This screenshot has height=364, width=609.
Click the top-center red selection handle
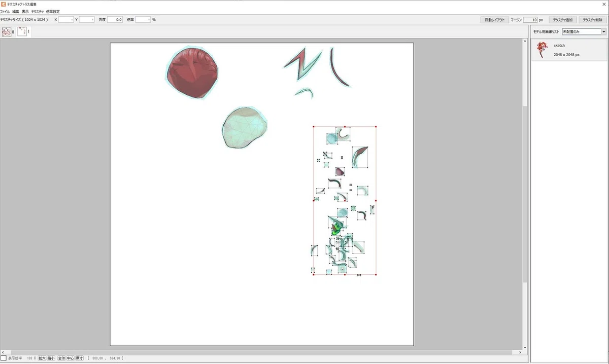345,126
